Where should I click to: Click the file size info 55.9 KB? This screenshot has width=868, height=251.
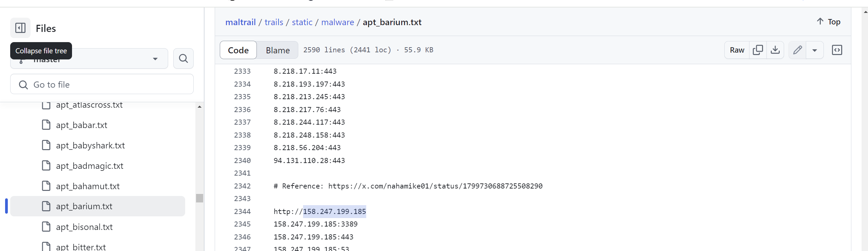point(419,50)
